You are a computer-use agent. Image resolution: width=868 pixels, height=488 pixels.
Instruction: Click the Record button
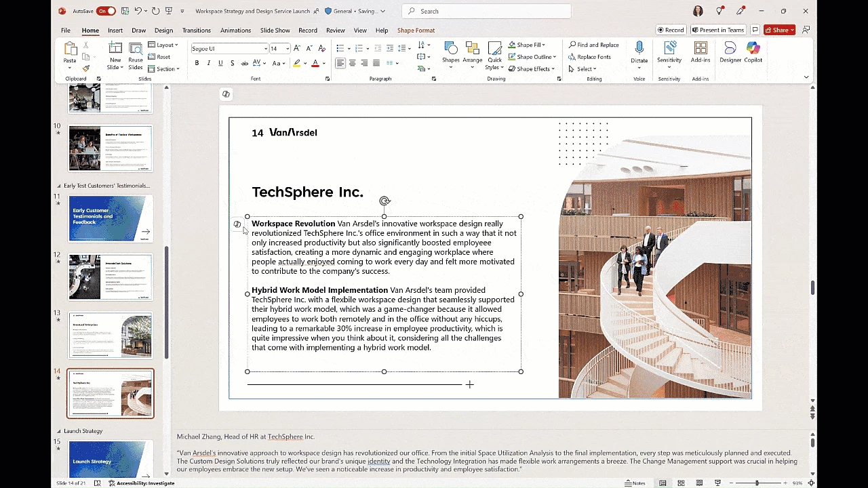(x=671, y=30)
